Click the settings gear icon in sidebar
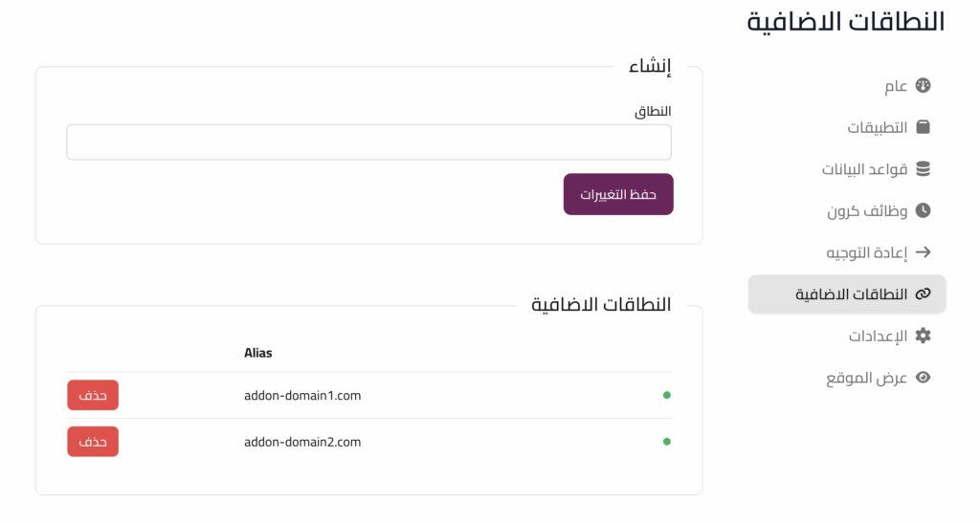 click(923, 336)
